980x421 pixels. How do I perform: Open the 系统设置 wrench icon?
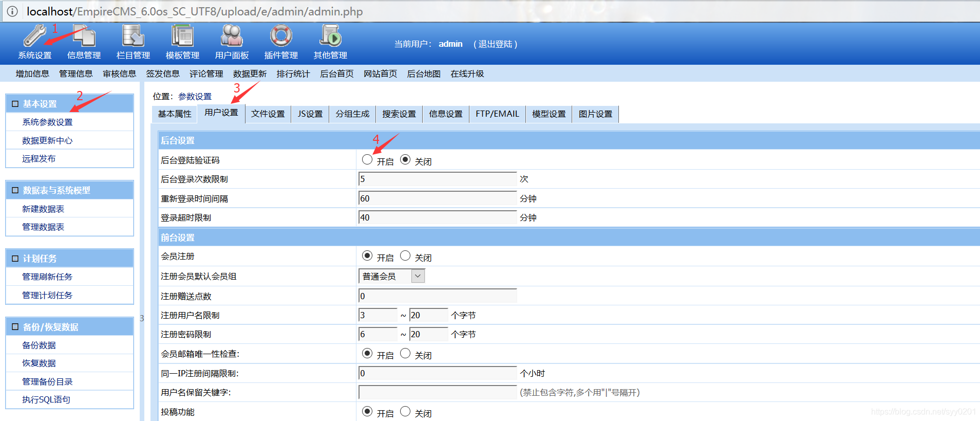tap(35, 36)
